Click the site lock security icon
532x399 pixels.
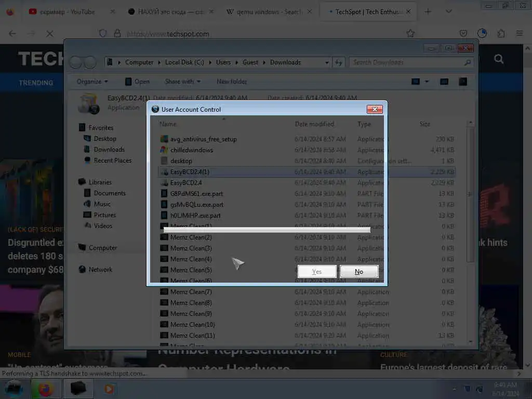click(117, 34)
